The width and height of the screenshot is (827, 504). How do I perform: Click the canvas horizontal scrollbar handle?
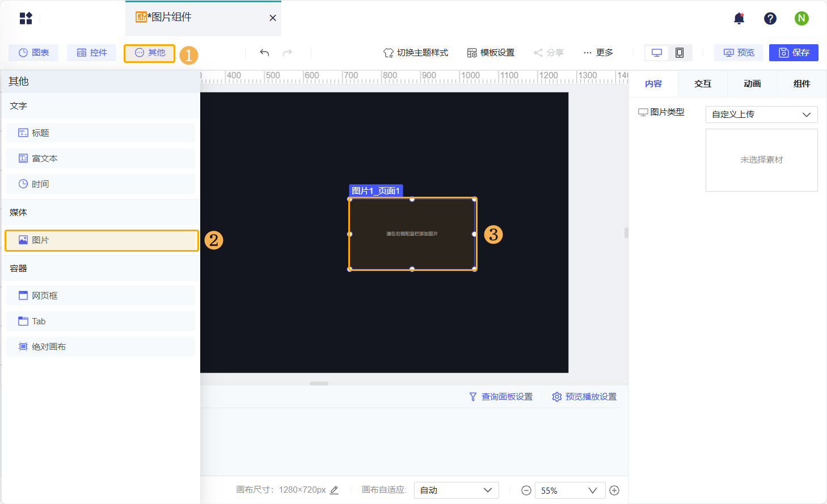point(319,383)
